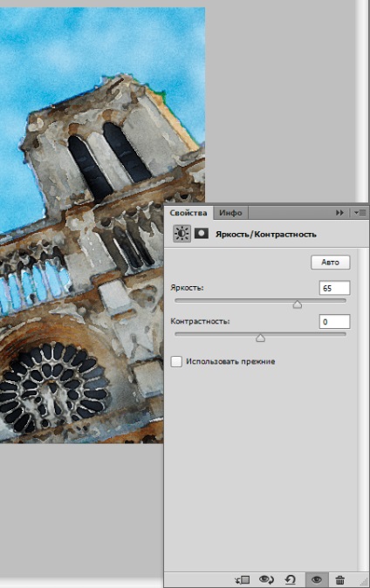Screen dimensions: 370x588
Task: Collapse the panel using the double-arrow icon
Action: point(339,213)
